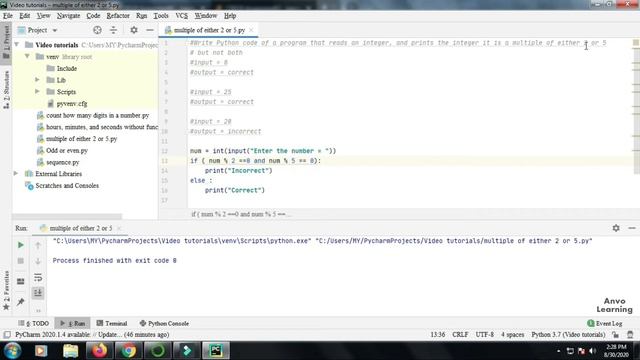640x360 pixels.
Task: Open the VCS menu
Action: click(x=181, y=16)
